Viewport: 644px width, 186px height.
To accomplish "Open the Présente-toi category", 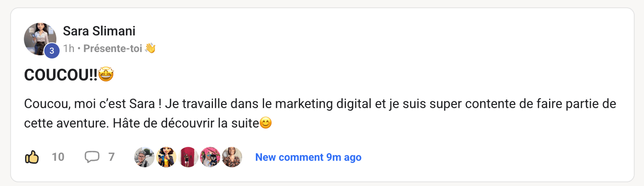I will (113, 49).
